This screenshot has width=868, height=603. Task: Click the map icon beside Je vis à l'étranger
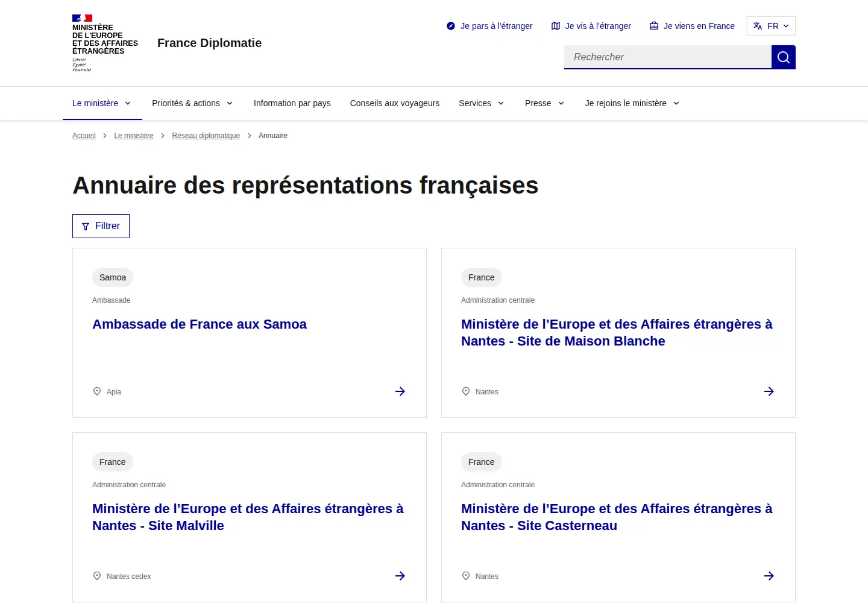click(556, 26)
